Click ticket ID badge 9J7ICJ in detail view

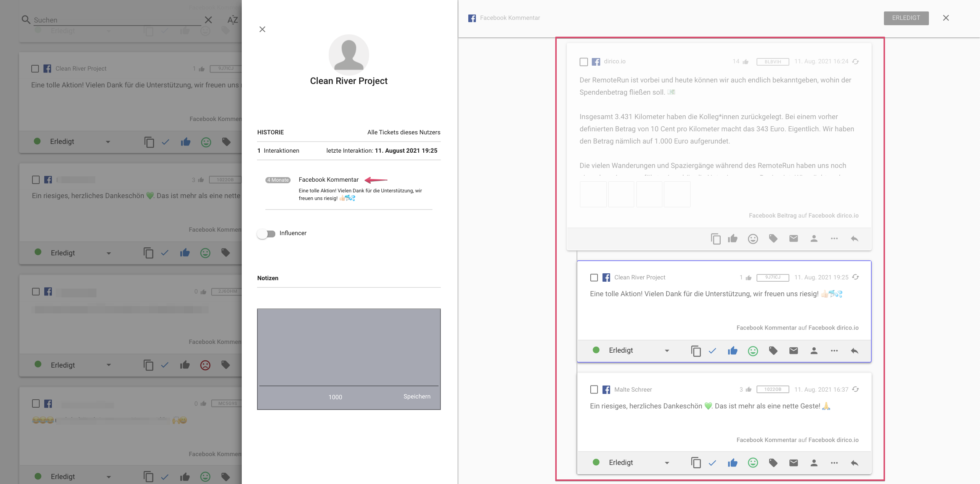[773, 277]
